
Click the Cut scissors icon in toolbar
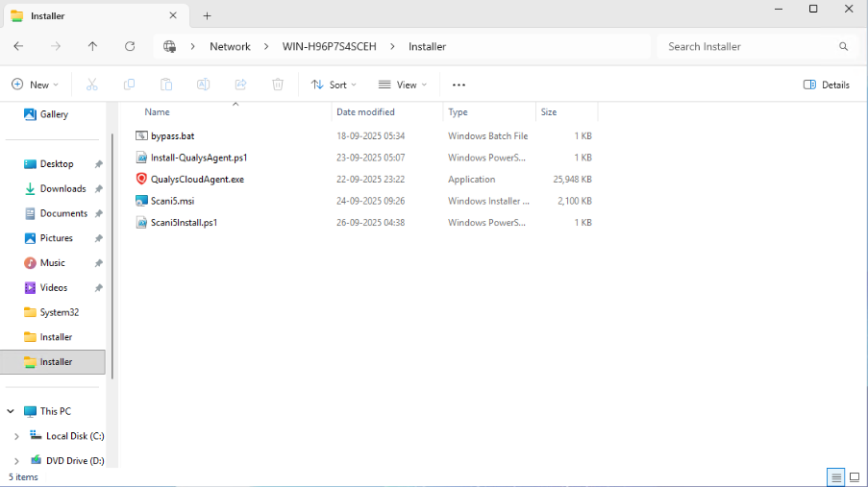(x=92, y=85)
